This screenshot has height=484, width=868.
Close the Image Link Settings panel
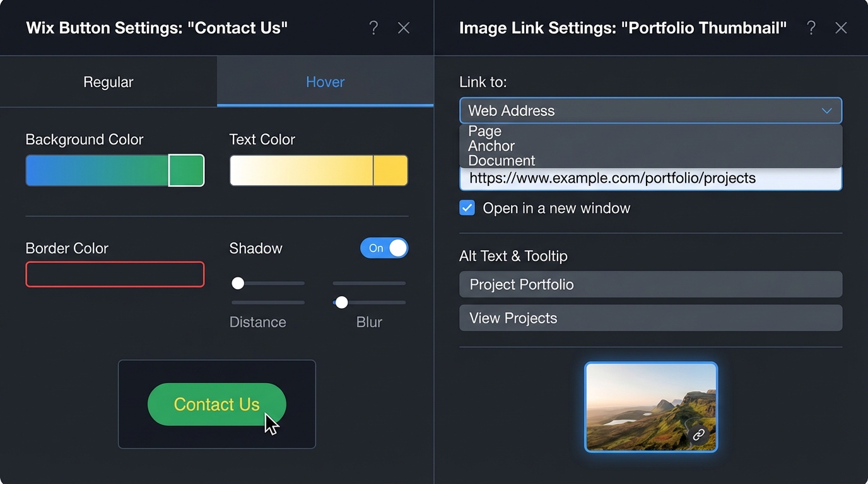(x=842, y=28)
